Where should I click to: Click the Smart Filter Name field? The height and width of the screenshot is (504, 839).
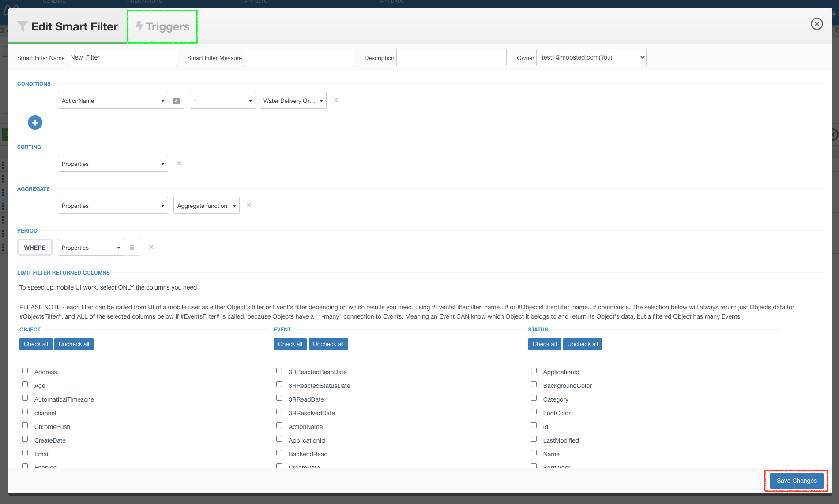pyautogui.click(x=122, y=57)
